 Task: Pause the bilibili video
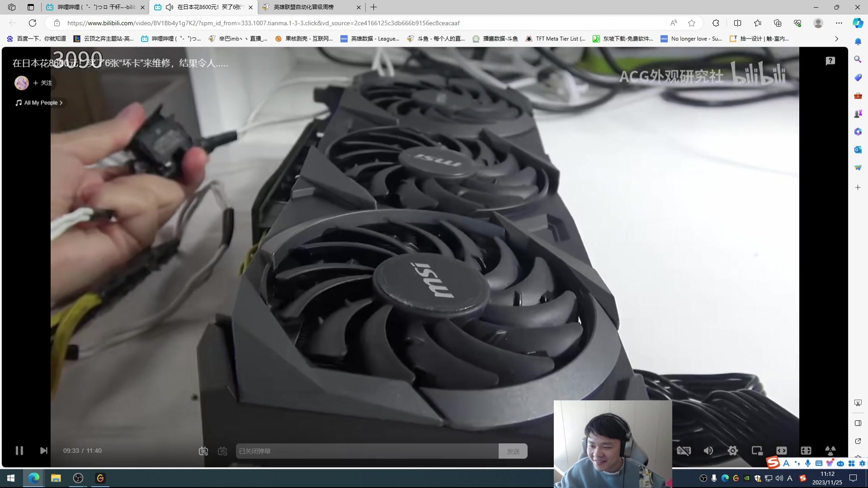(x=19, y=450)
